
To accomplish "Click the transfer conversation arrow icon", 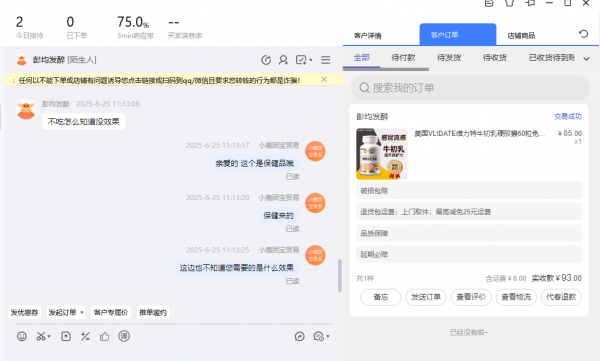I will click(300, 336).
